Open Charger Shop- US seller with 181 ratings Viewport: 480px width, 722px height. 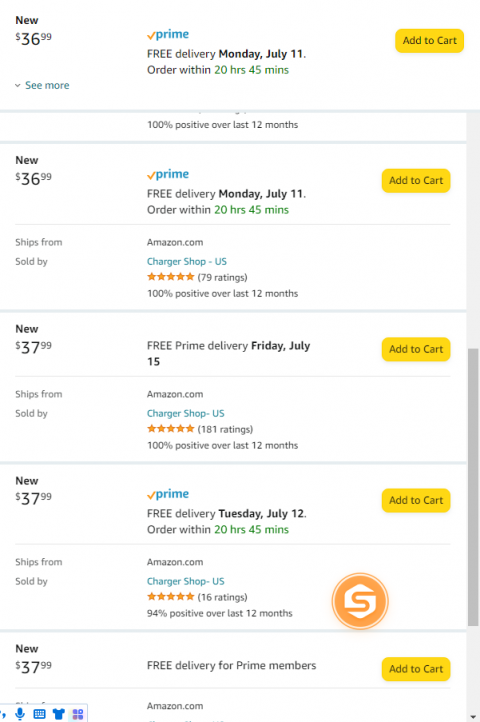coord(186,413)
